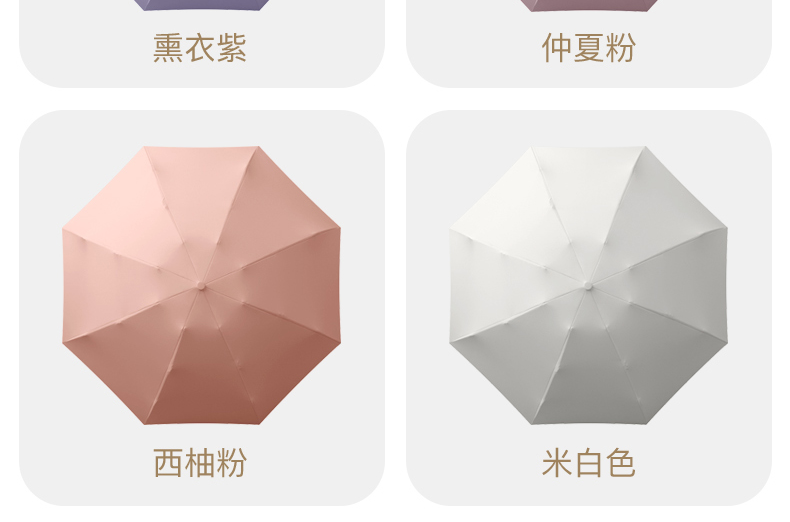
Task: Click the 色 character in 米白色 label
Action: tap(621, 463)
